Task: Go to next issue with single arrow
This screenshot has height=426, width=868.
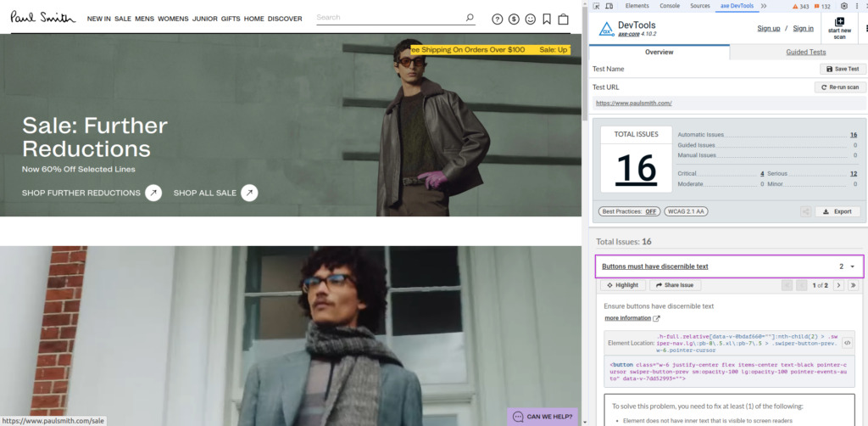Action: tap(838, 285)
